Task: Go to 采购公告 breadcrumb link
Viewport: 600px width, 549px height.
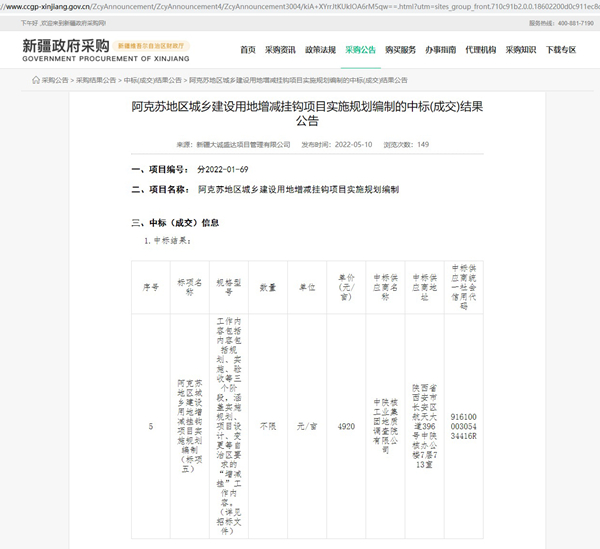Action: 55,80
